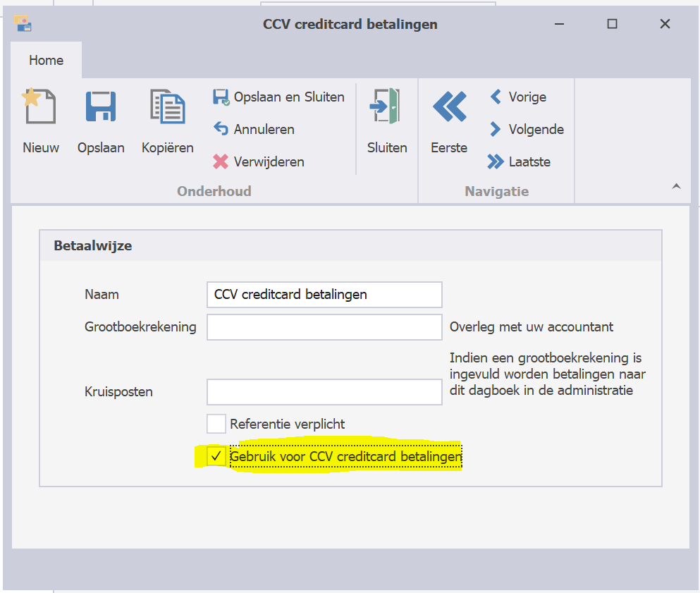Open the Home ribbon tab

46,60
